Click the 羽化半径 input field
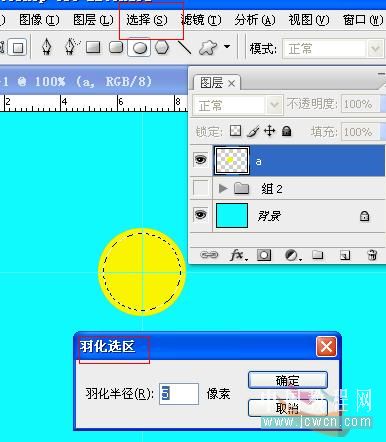386x442 pixels. coord(179,394)
